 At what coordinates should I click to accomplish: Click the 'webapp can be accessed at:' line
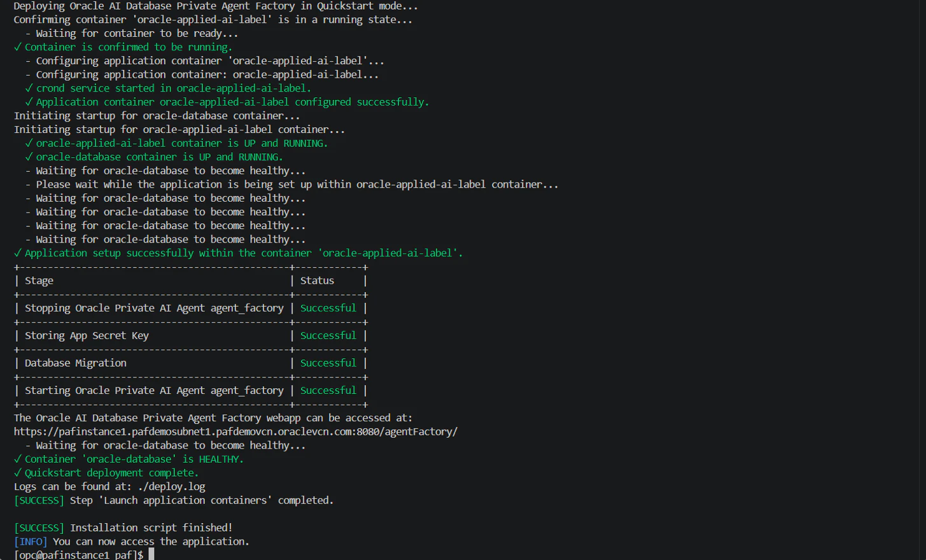213,418
